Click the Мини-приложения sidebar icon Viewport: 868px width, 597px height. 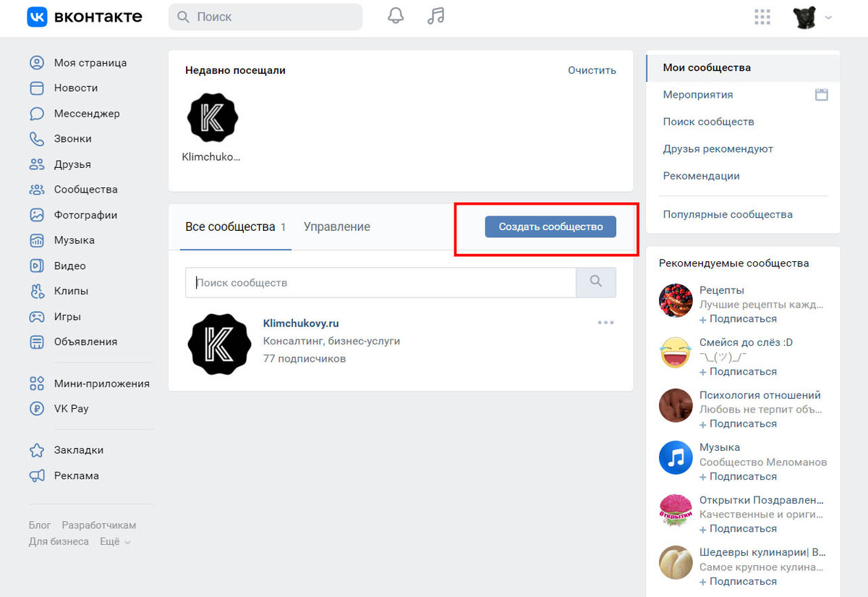coord(37,384)
